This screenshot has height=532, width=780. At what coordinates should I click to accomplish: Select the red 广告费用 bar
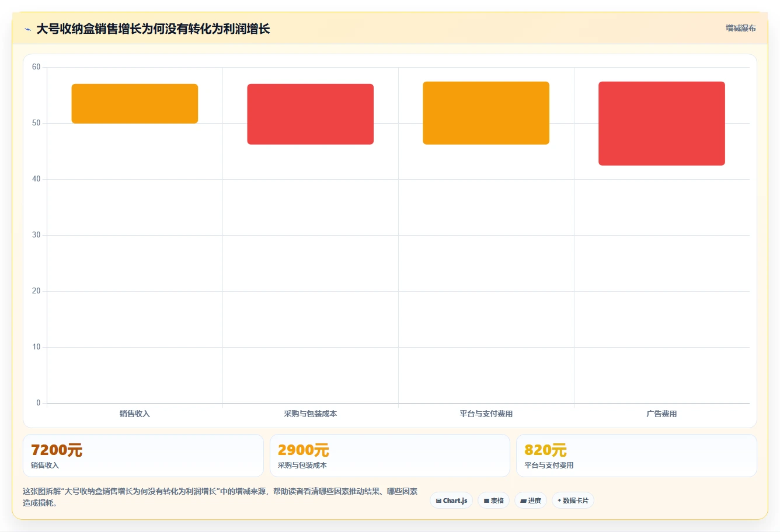click(x=661, y=124)
